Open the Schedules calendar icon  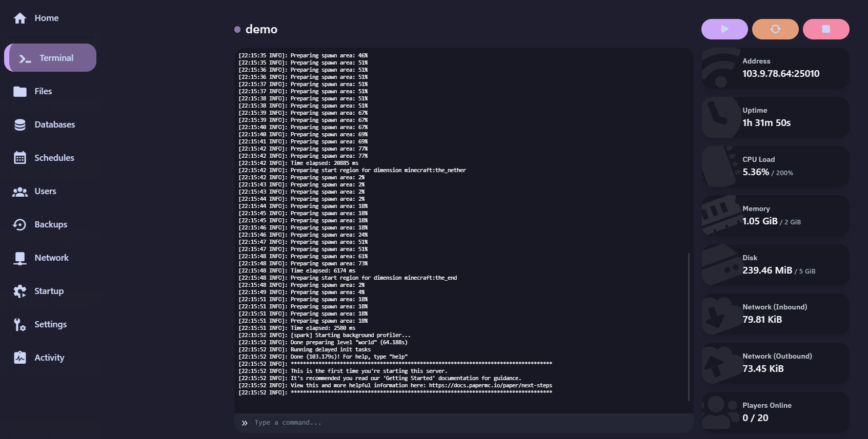pyautogui.click(x=20, y=158)
